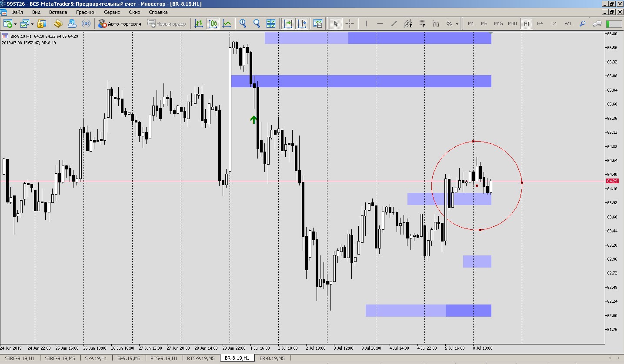Click the MetaTrader title bar app icon
Viewport: 624px width, 364px height.
point(3,4)
